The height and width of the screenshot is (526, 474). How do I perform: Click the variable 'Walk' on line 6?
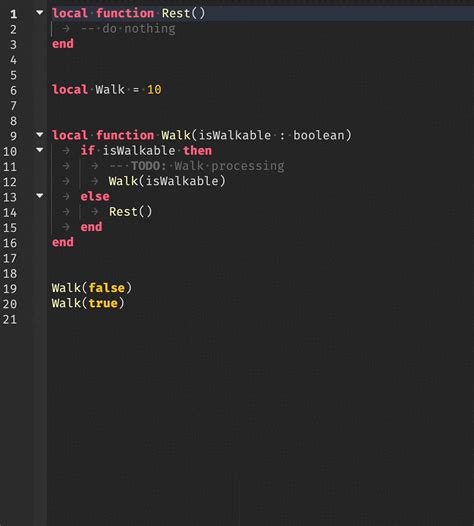click(x=110, y=90)
